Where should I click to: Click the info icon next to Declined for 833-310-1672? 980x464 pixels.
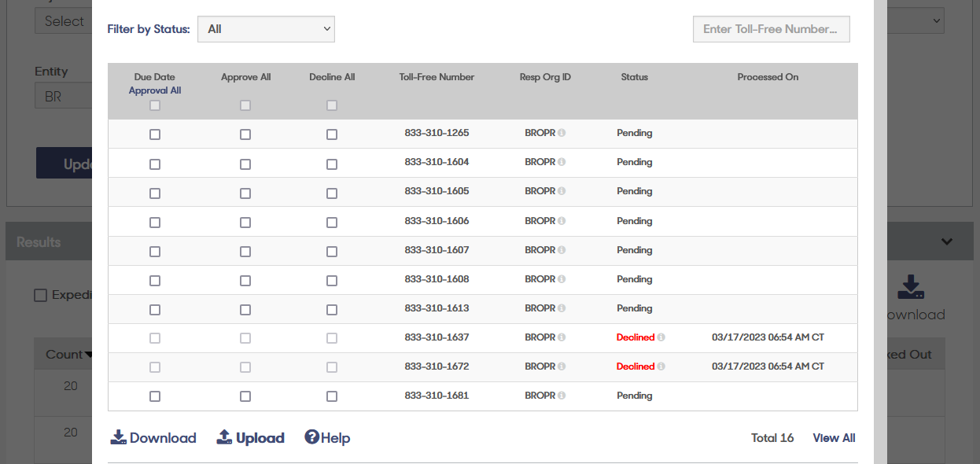[661, 366]
